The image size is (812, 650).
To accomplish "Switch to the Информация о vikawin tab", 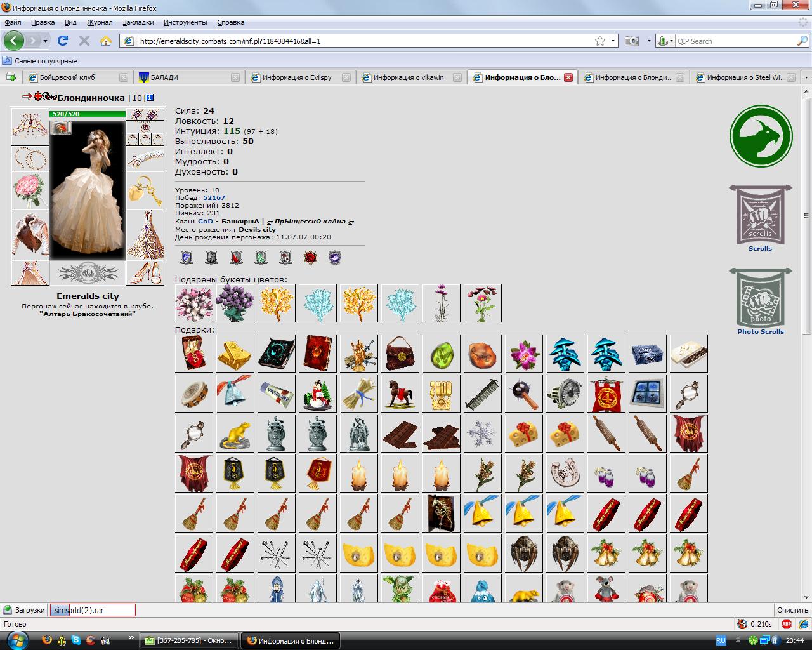I will (410, 77).
